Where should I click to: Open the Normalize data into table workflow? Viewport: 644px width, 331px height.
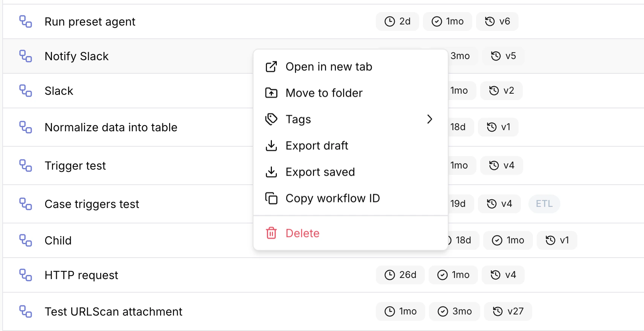click(111, 128)
